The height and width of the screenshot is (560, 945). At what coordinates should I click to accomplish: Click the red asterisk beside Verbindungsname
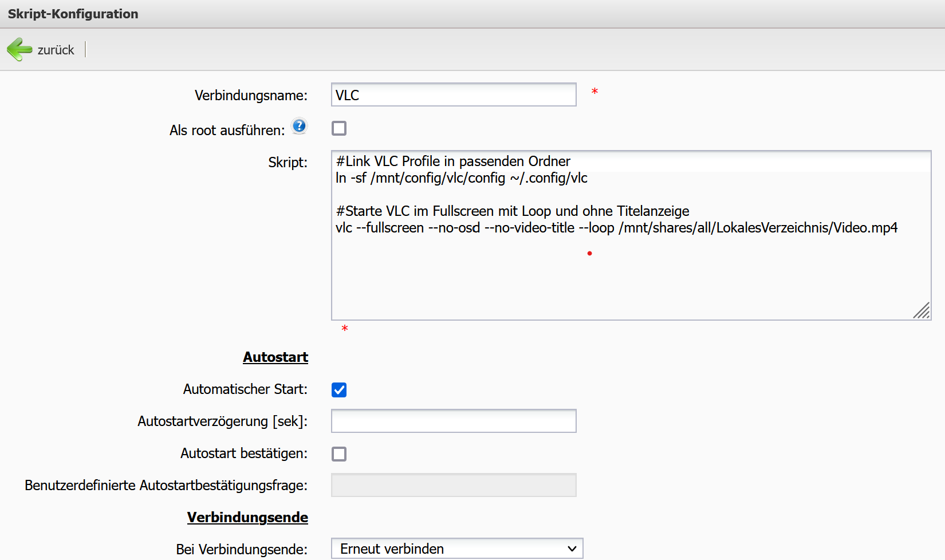[594, 92]
